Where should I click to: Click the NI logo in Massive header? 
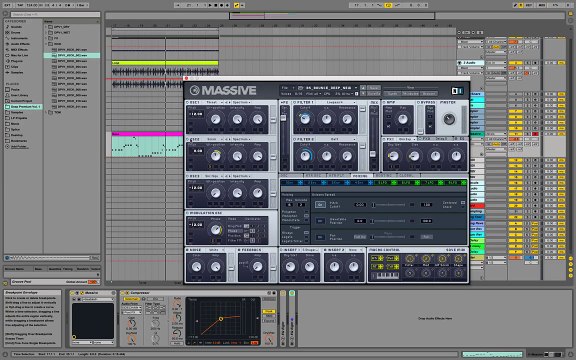[x=457, y=90]
